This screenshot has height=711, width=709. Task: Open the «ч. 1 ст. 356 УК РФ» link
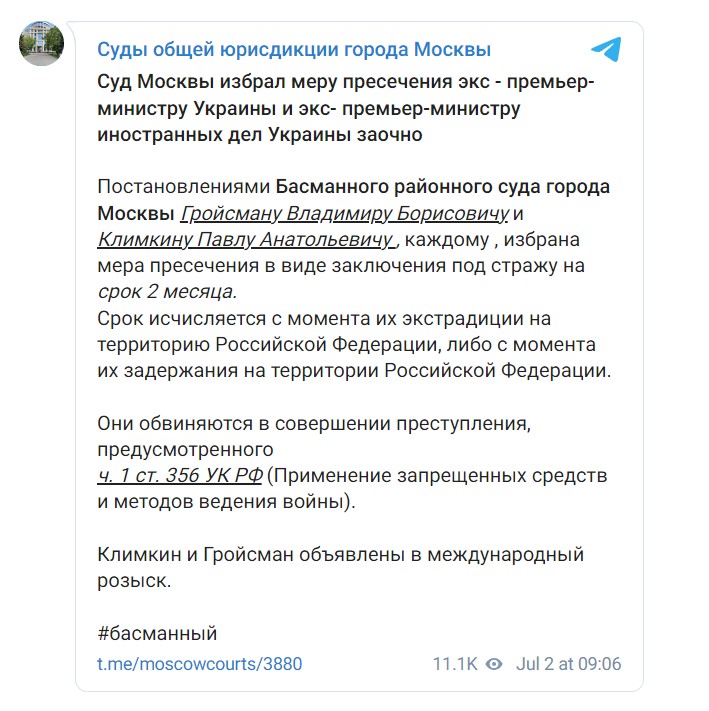pyautogui.click(x=179, y=475)
